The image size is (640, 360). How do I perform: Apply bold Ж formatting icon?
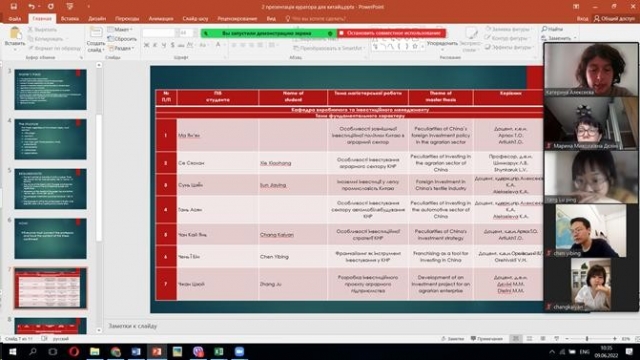146,45
